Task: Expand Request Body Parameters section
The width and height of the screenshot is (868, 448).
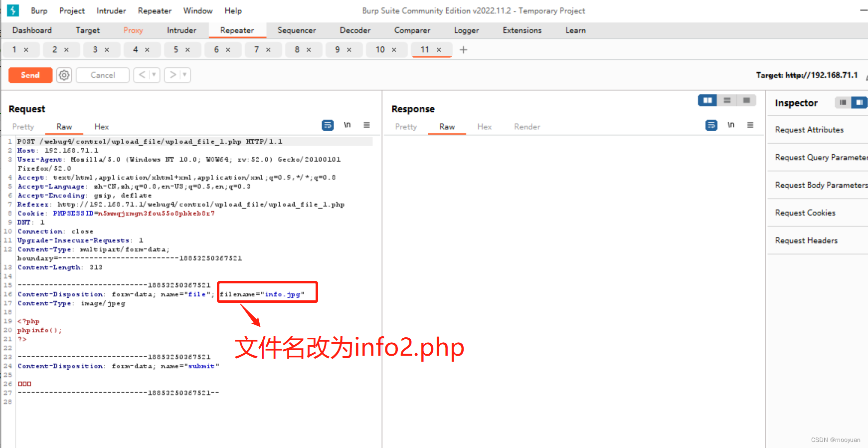Action: coord(818,185)
